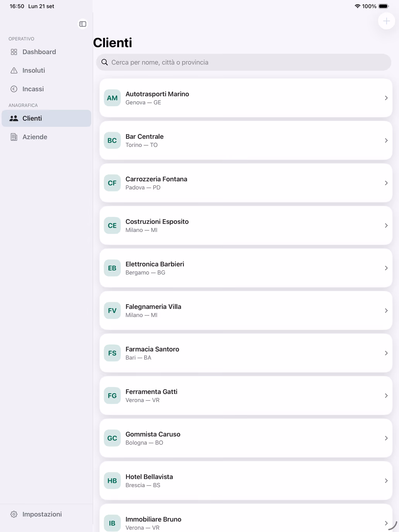This screenshot has height=532, width=399.
Task: Click the FS avatar badge
Action: (x=112, y=353)
